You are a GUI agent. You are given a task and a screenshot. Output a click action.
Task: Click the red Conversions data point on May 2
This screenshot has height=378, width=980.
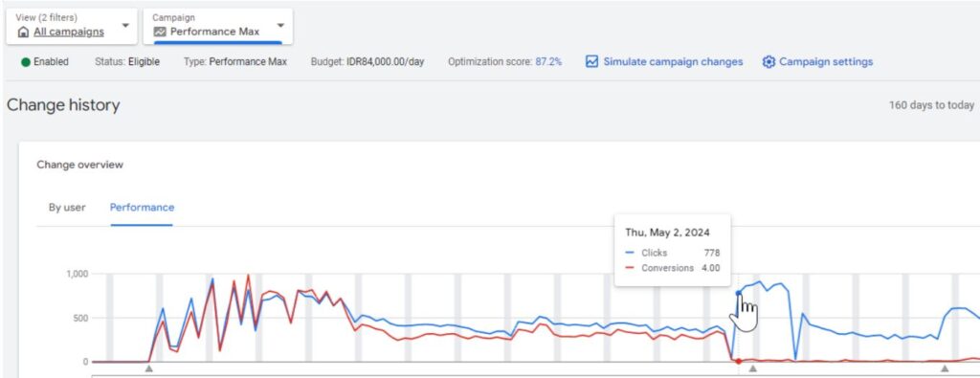[738, 361]
